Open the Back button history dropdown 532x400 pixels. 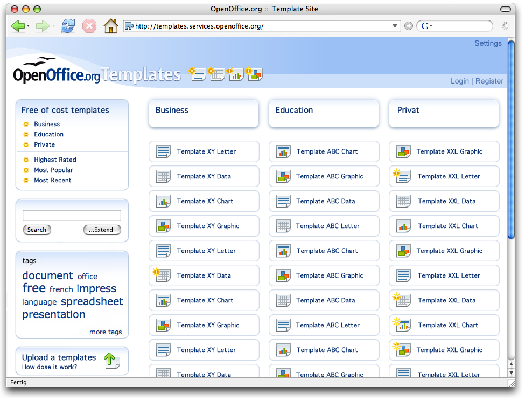(x=28, y=26)
